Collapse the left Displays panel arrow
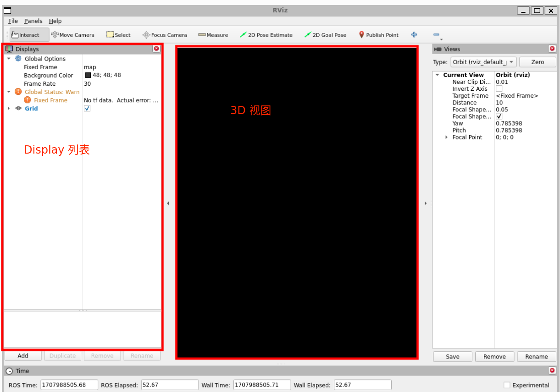 pyautogui.click(x=168, y=203)
